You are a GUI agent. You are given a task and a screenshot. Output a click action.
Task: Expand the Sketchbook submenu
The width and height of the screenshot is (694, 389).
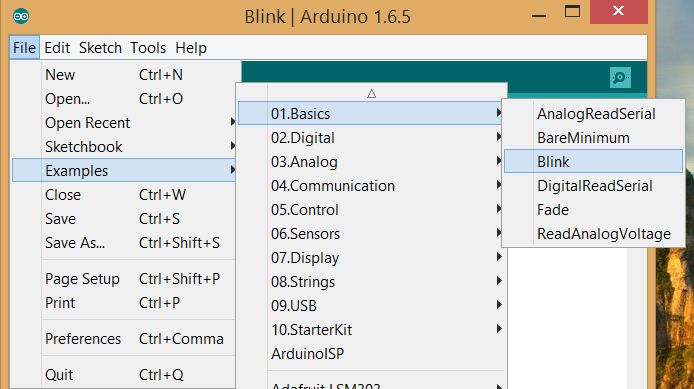pos(124,146)
